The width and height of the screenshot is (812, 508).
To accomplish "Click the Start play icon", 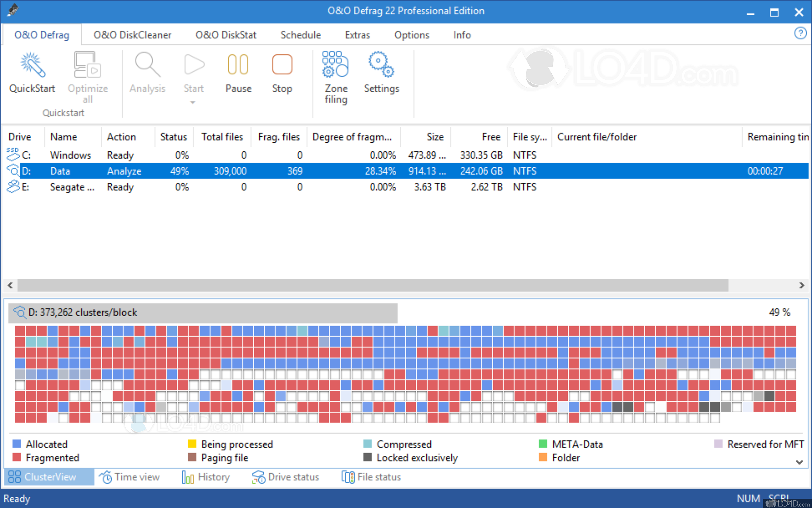I will 194,65.
